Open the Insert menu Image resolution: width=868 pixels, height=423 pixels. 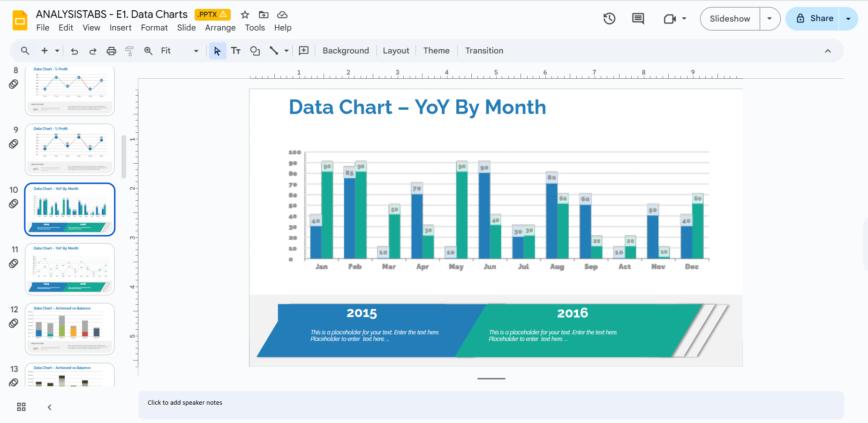pos(121,28)
